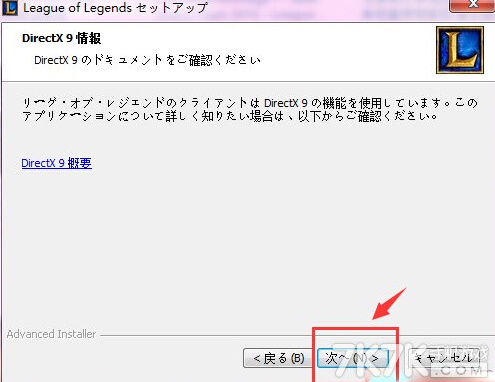Image resolution: width=495 pixels, height=382 pixels.
Task: Click the large gold L logo in header
Action: (x=460, y=50)
